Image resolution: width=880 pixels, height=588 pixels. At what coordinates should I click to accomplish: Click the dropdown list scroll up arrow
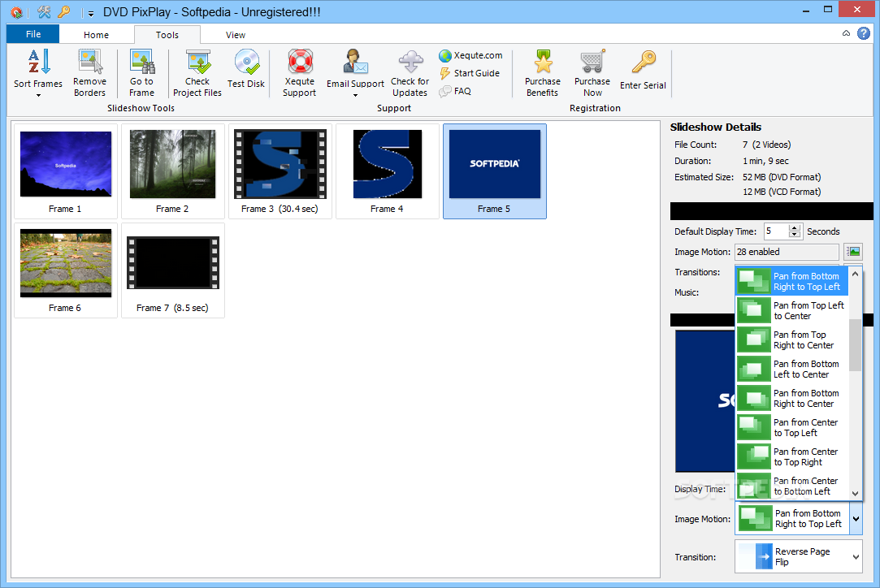(855, 274)
